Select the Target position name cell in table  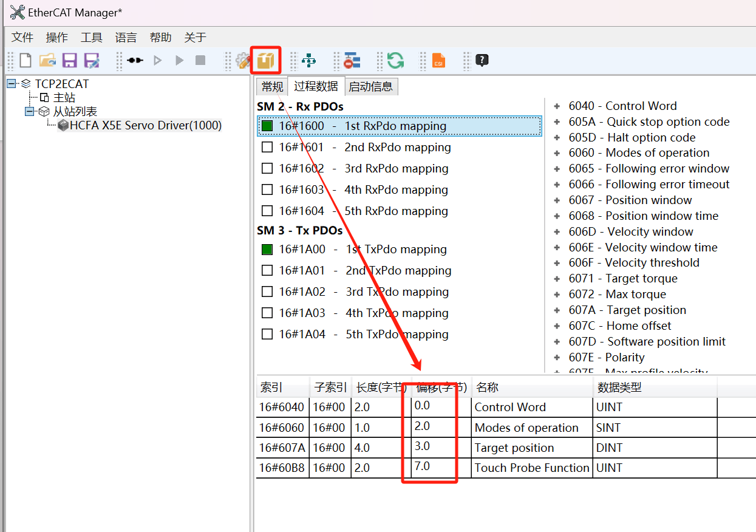click(x=532, y=448)
